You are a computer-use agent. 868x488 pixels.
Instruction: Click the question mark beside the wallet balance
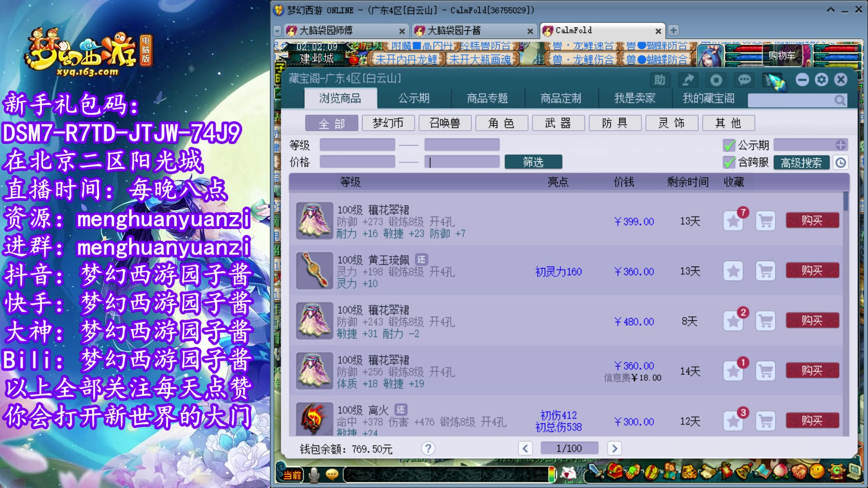[428, 448]
